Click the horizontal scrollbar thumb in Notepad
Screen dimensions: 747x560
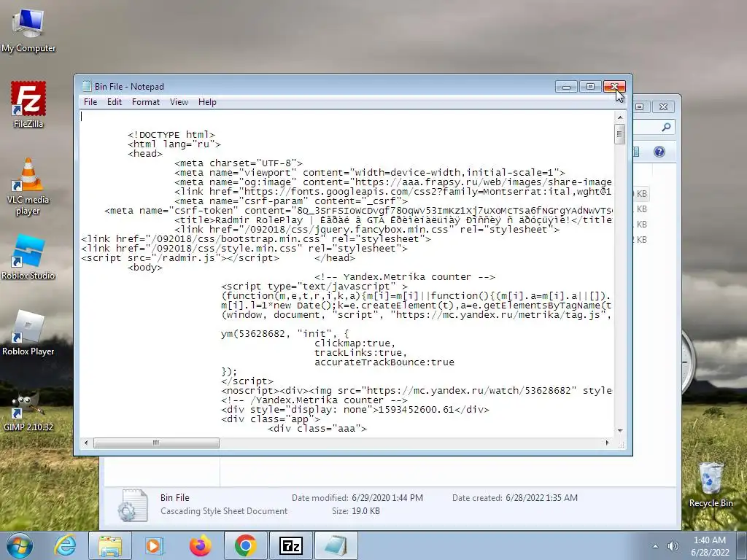pyautogui.click(x=156, y=443)
